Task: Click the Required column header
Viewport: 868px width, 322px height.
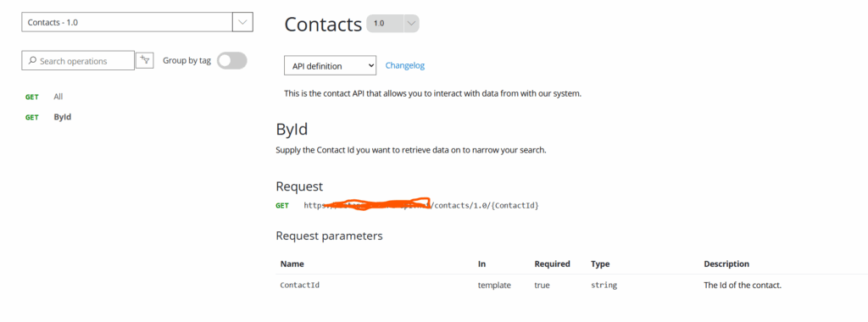Action: click(552, 264)
